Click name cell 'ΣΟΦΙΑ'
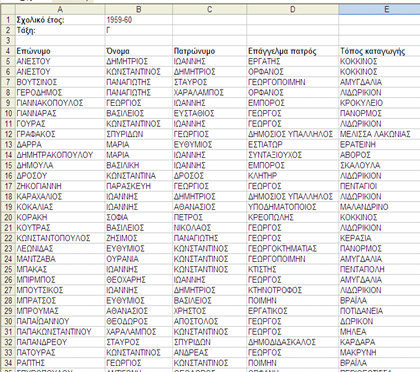The height and width of the screenshot is (372, 420). pyautogui.click(x=139, y=217)
